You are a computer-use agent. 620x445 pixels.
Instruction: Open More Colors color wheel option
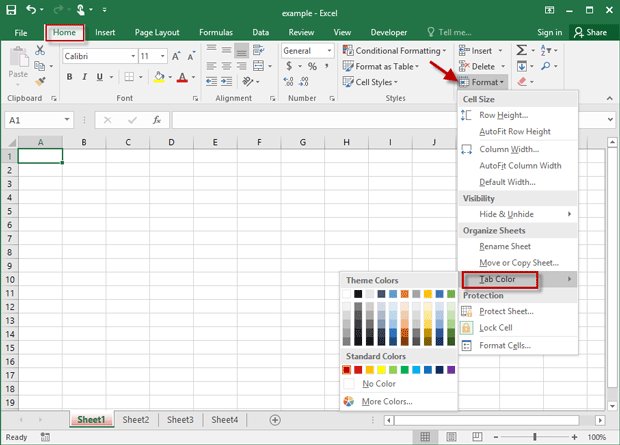(x=385, y=401)
